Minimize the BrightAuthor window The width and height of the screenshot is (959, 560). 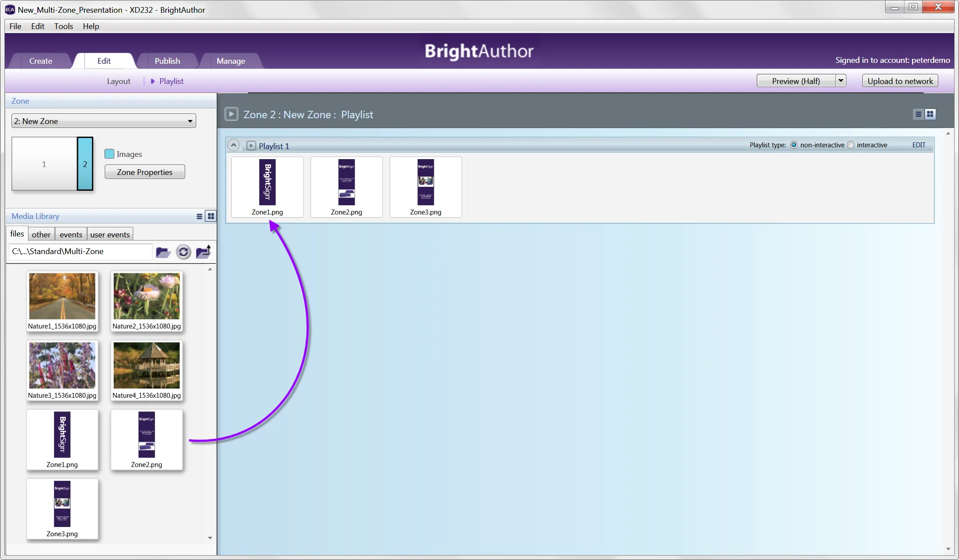click(x=894, y=7)
